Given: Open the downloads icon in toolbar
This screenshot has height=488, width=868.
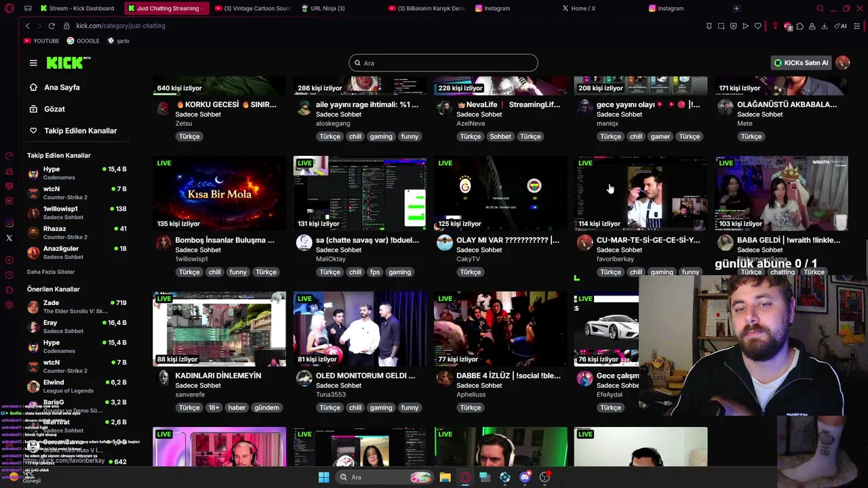Looking at the screenshot, I should tap(824, 26).
